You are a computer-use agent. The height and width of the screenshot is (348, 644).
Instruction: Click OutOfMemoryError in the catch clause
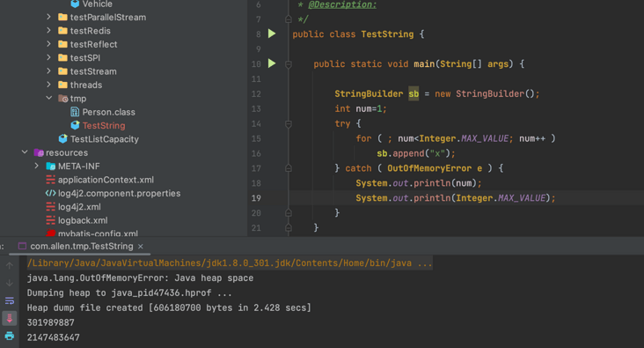tap(429, 168)
